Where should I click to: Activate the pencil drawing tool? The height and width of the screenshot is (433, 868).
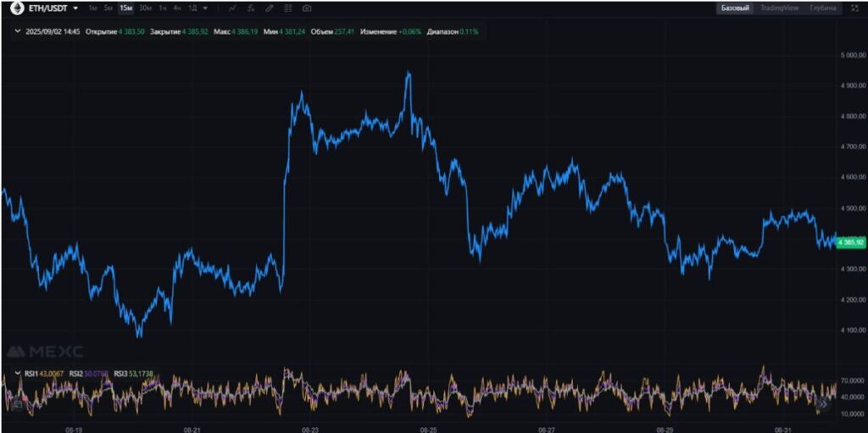[270, 8]
